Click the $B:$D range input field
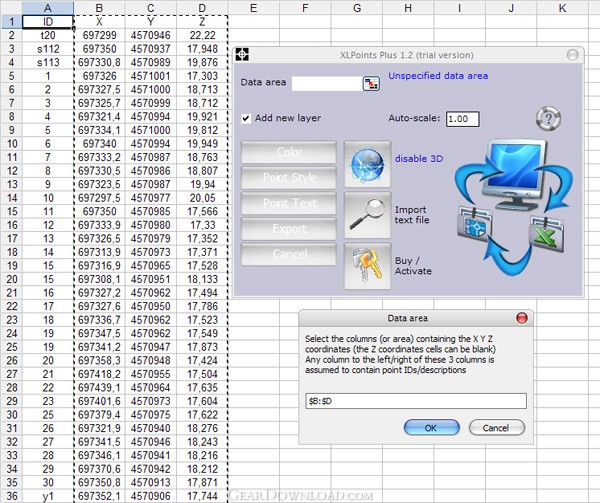 [x=415, y=401]
